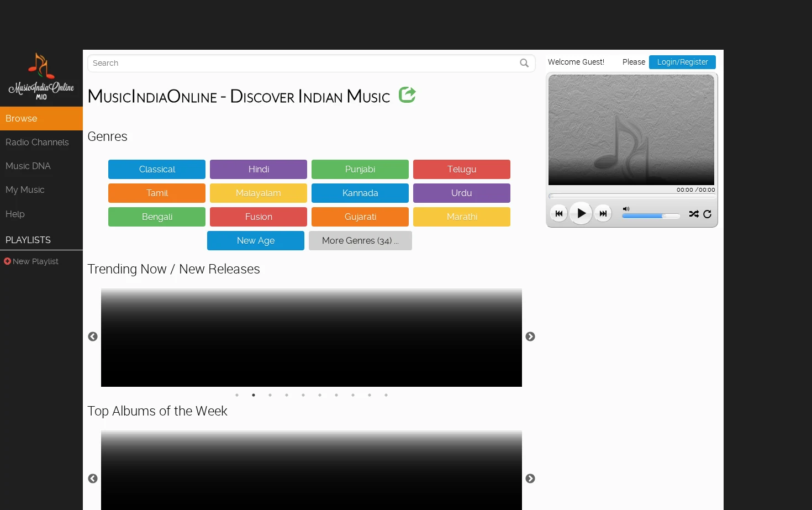Choose the Marathi genre

click(462, 217)
